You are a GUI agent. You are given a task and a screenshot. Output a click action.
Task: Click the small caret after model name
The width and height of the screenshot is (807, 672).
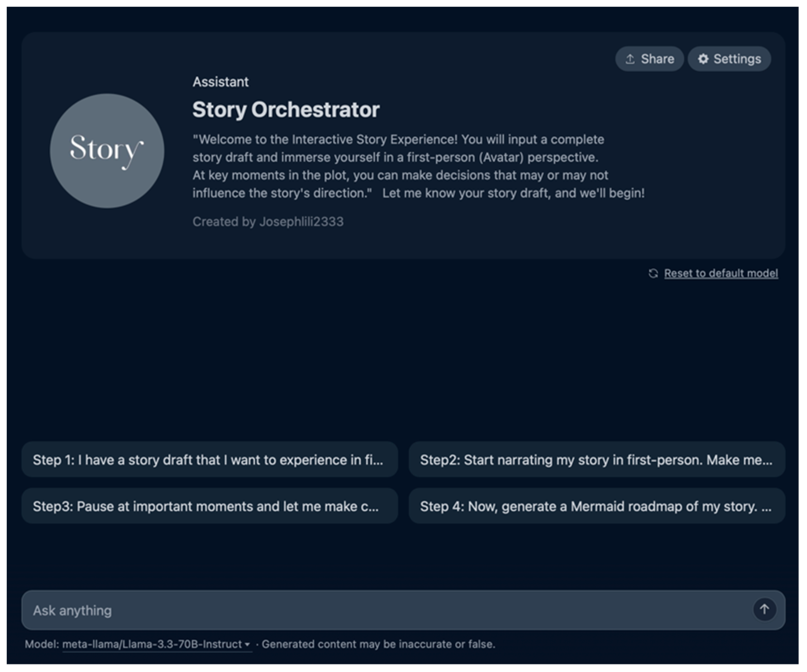click(247, 645)
